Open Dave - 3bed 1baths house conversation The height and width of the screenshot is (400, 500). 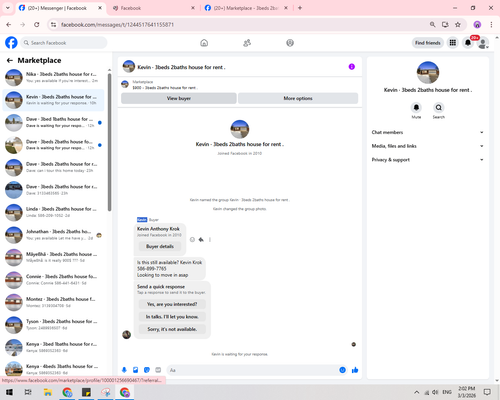(x=53, y=122)
